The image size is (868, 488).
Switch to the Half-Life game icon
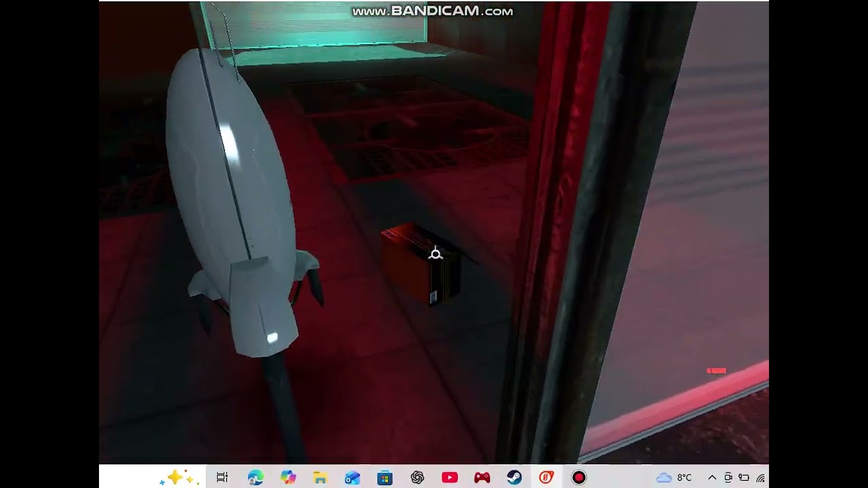pyautogui.click(x=547, y=478)
